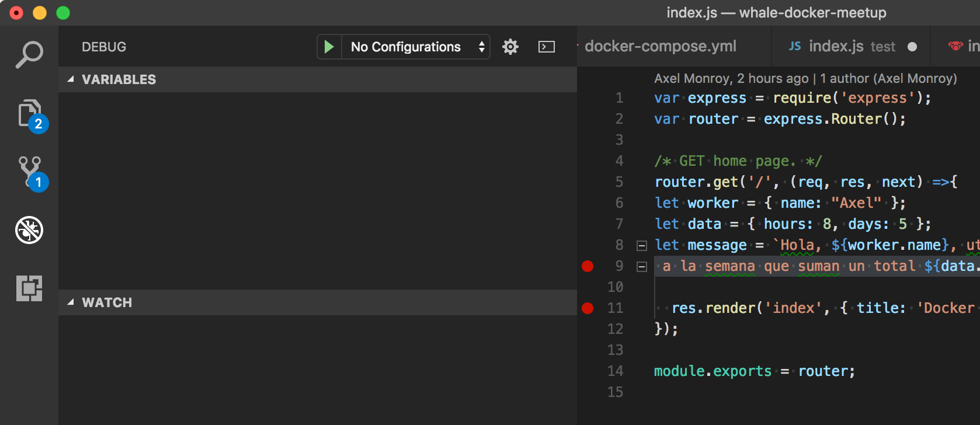
Task: Click unsaved dot on index.js tab
Action: point(912,47)
